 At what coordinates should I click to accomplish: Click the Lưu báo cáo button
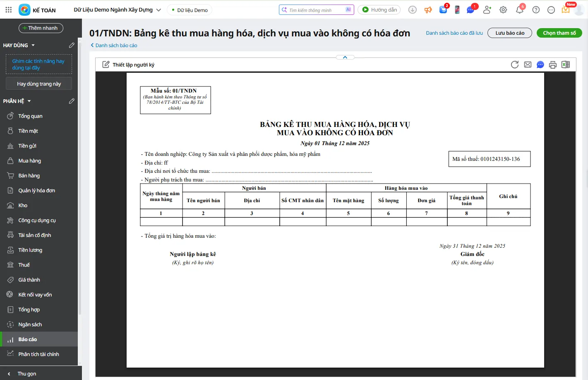coord(509,33)
